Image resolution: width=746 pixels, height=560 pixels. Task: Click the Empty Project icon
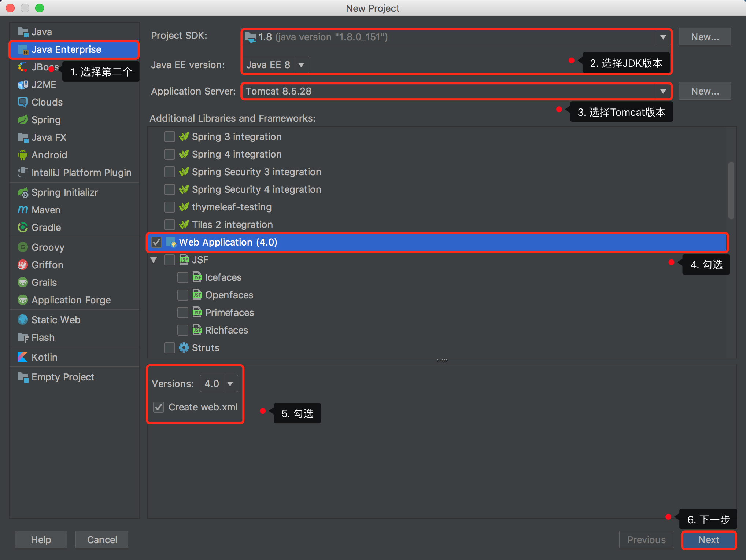23,377
